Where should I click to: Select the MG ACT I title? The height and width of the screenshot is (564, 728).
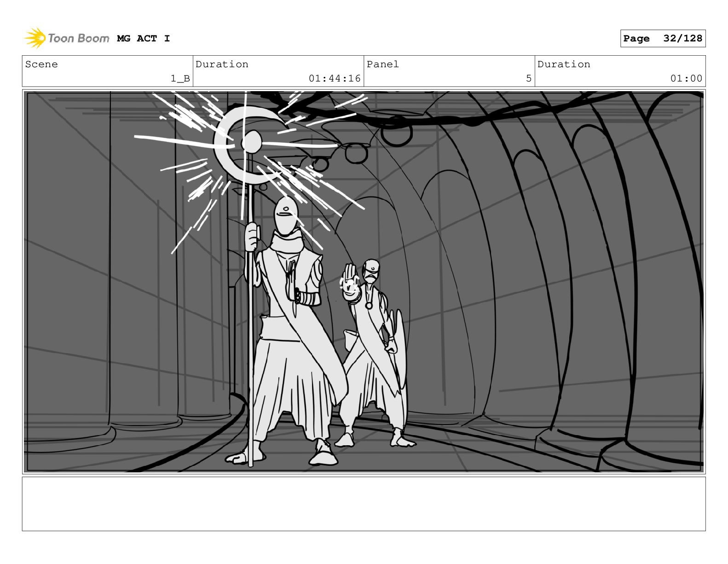tap(143, 39)
